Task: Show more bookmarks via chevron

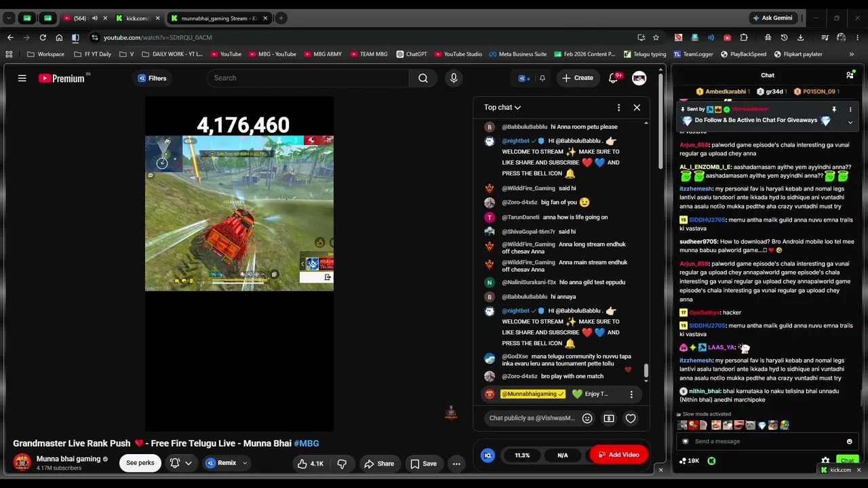Action: (x=852, y=54)
